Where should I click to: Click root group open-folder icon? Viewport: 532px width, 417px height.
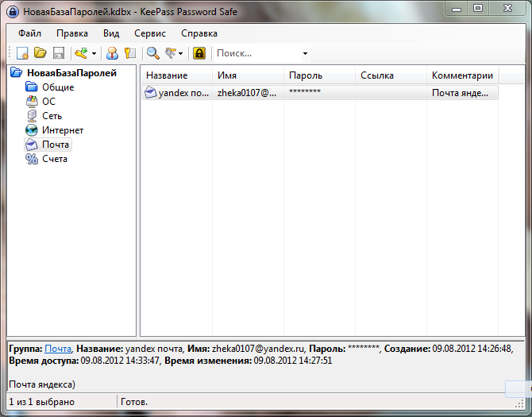tap(17, 72)
